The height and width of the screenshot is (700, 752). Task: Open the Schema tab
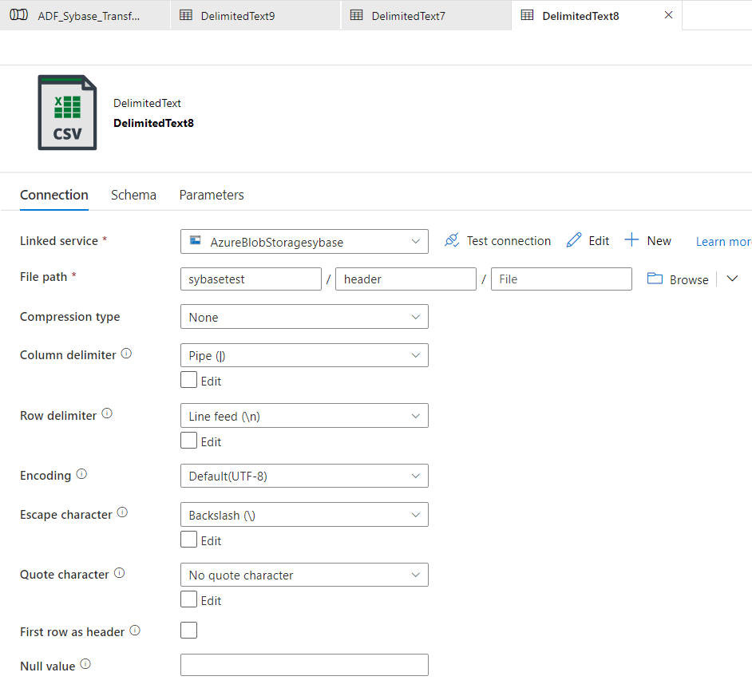(x=133, y=195)
